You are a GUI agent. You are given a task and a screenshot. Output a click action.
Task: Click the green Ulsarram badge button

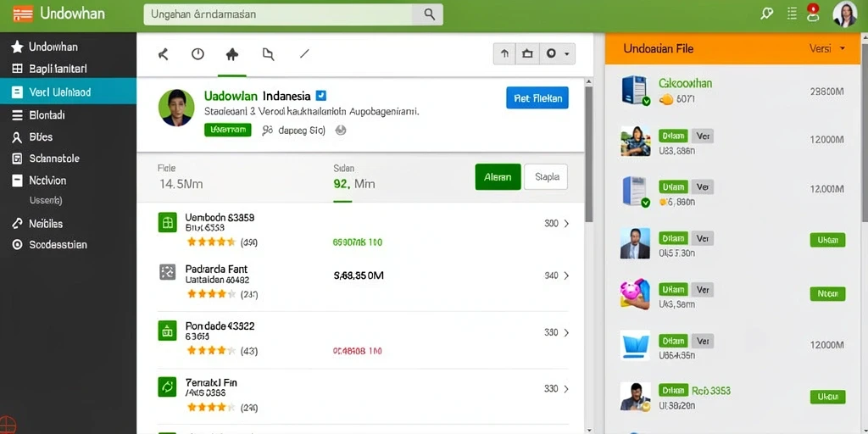tap(227, 130)
